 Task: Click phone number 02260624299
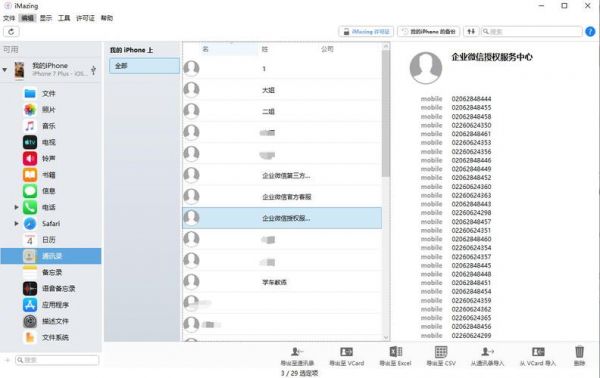pos(471,336)
